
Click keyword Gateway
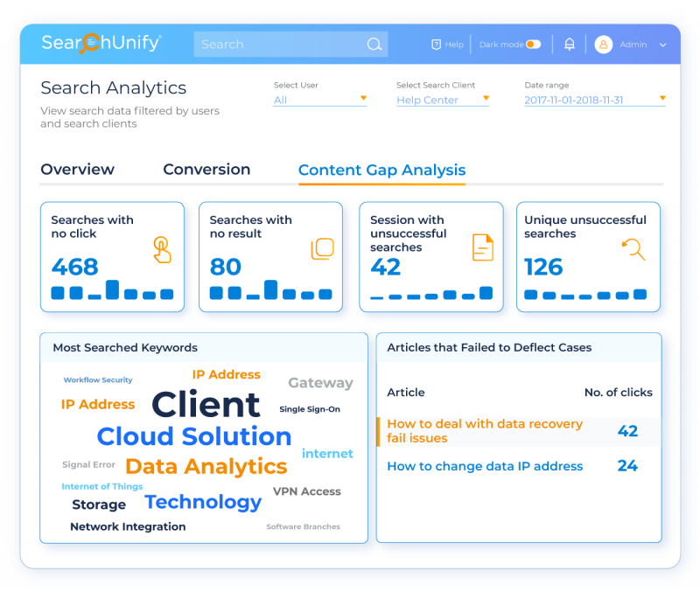320,383
